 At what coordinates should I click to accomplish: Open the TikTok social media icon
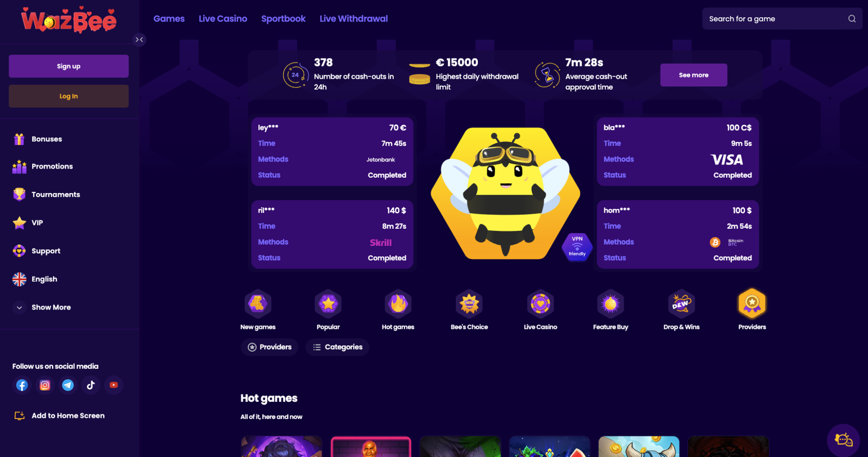pos(91,385)
